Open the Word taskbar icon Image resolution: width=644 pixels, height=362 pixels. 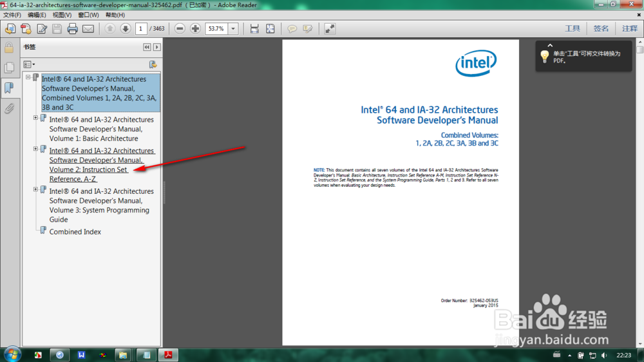pos(81,355)
